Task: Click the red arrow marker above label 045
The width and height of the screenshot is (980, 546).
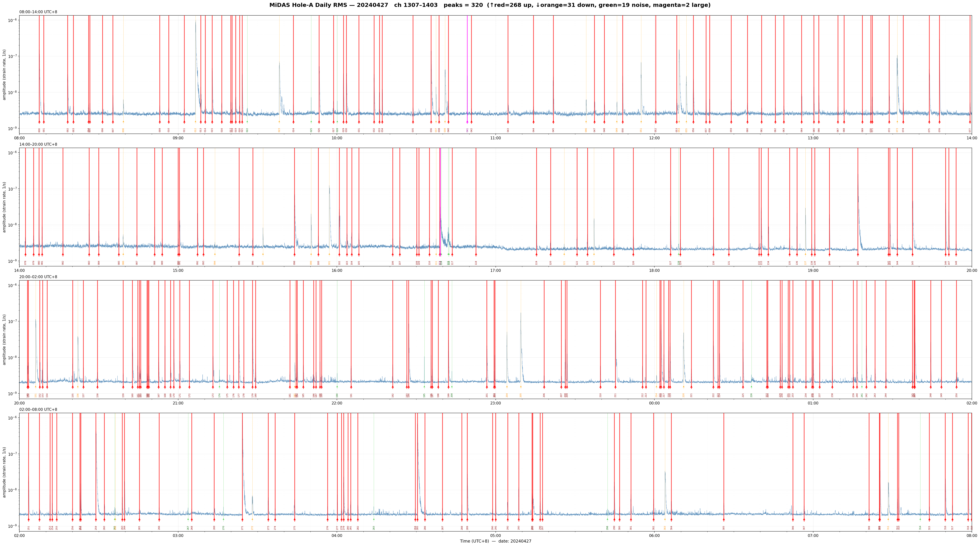Action: click(554, 122)
